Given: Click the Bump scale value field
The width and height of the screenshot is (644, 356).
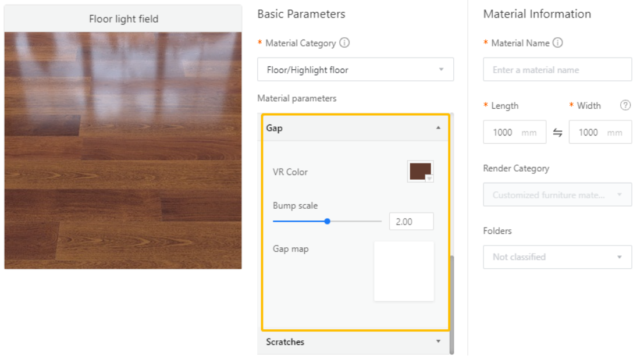Looking at the screenshot, I should coord(411,222).
